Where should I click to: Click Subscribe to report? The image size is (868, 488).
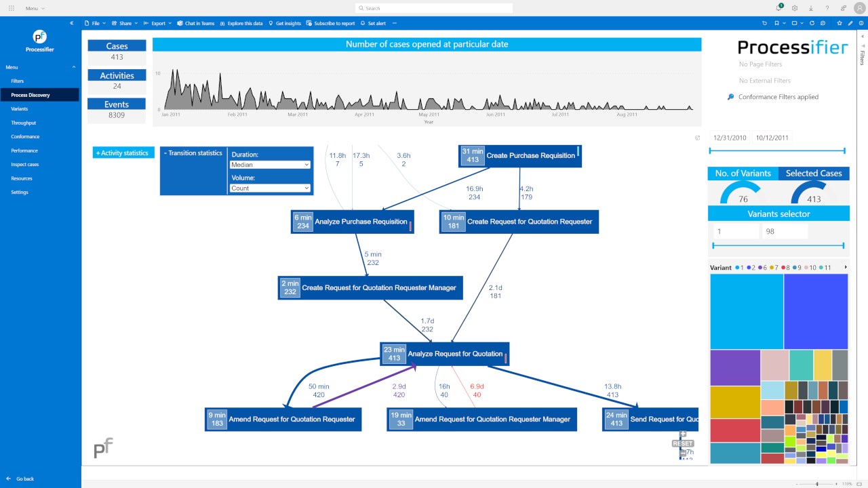coord(331,23)
